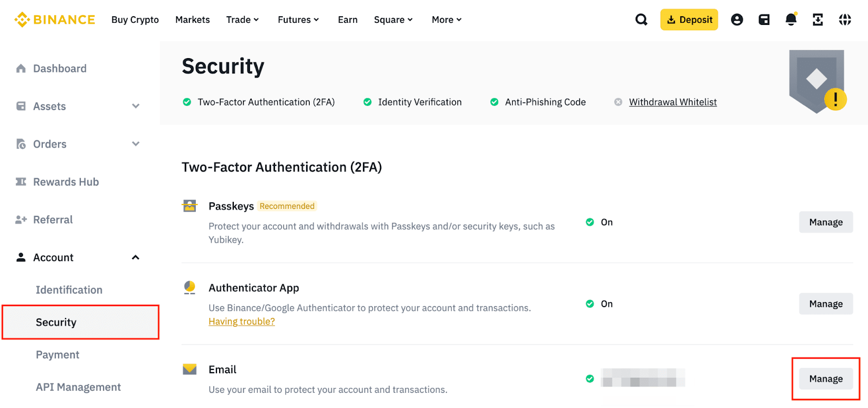Image resolution: width=868 pixels, height=408 pixels.
Task: Click the security shield warning icon
Action: point(818,81)
